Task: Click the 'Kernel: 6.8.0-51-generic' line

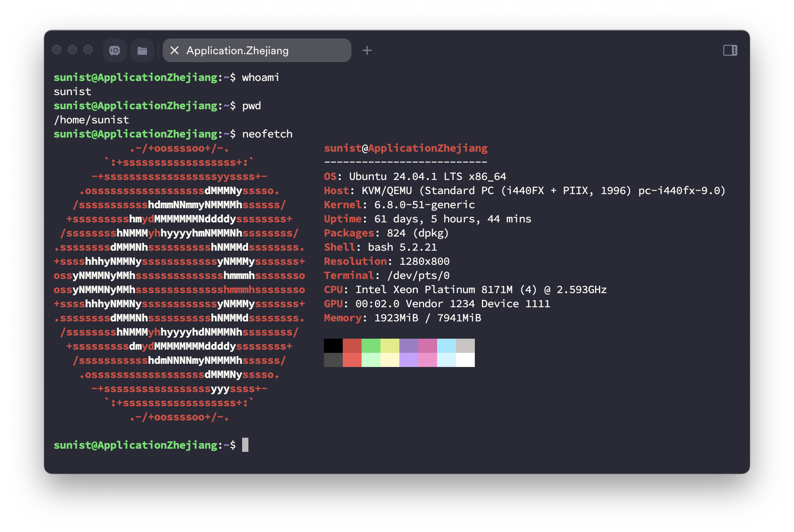Action: [x=399, y=205]
